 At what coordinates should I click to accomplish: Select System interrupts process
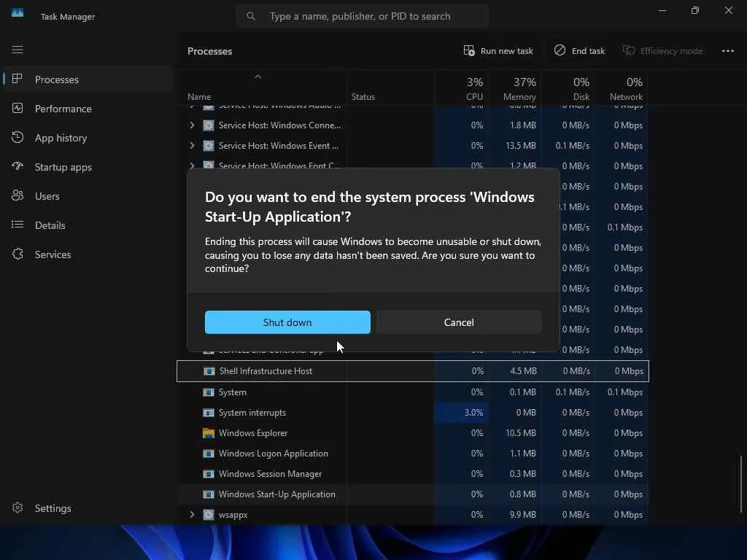(x=413, y=413)
